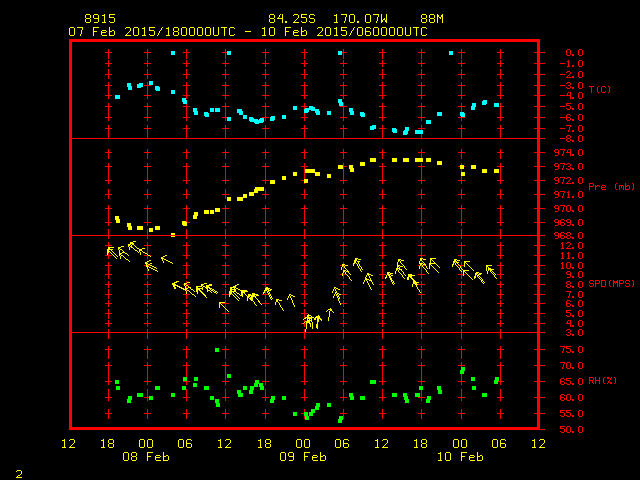This screenshot has height=480, width=640.
Task: Click the "SPD(MPS)" wind speed label
Action: point(611,283)
